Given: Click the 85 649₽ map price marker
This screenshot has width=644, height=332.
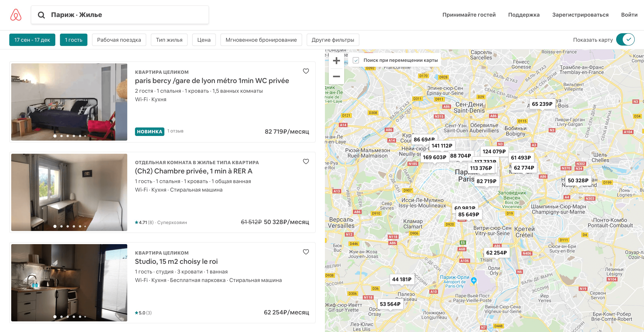Looking at the screenshot, I should tap(469, 214).
